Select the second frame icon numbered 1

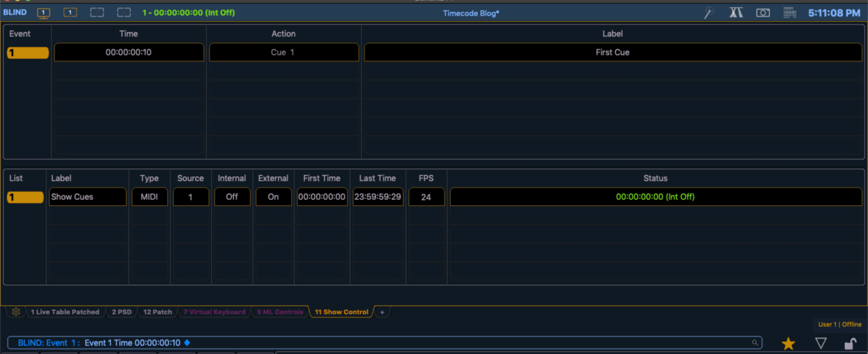(70, 12)
